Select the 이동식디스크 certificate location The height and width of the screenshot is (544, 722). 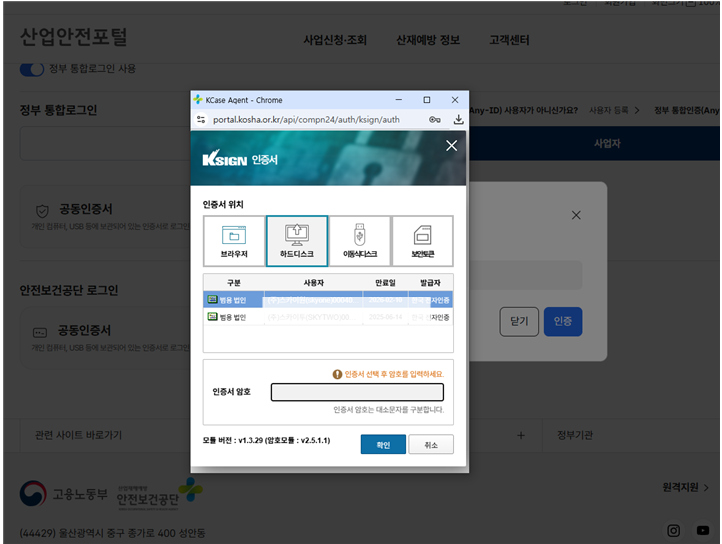pos(360,241)
